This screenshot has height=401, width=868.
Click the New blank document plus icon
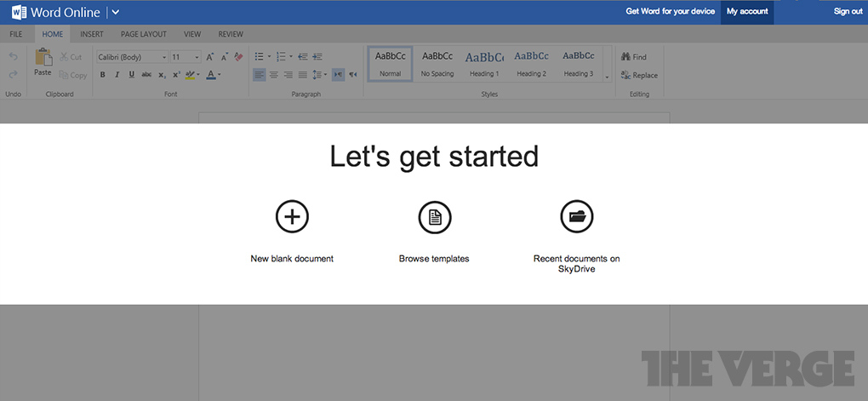coord(292,217)
